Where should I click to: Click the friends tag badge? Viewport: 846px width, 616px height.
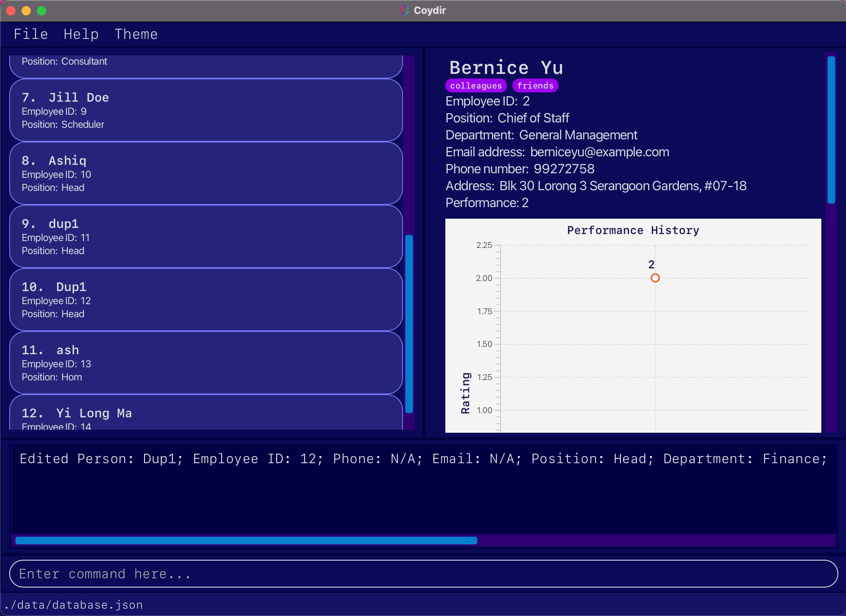(535, 85)
